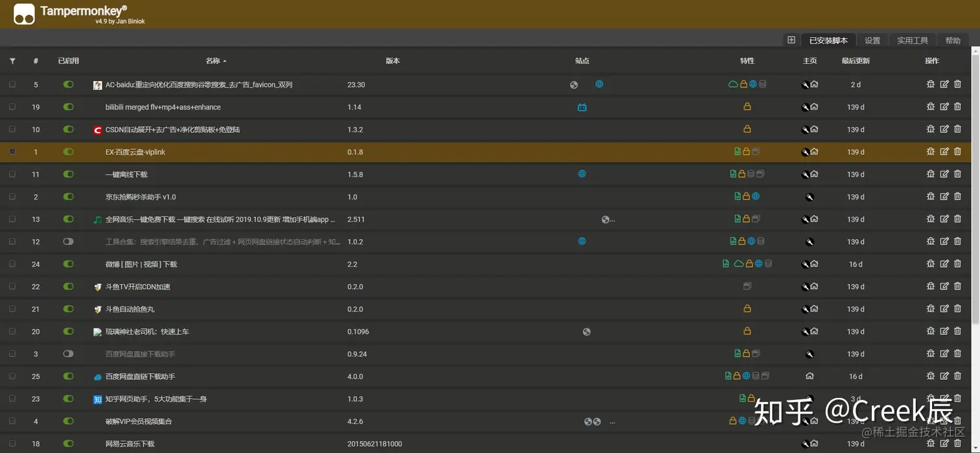Open homepage icon for bilibili merged script

click(x=814, y=107)
